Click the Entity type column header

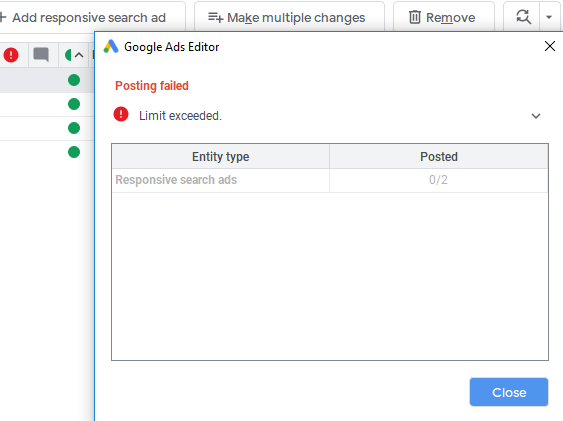220,156
